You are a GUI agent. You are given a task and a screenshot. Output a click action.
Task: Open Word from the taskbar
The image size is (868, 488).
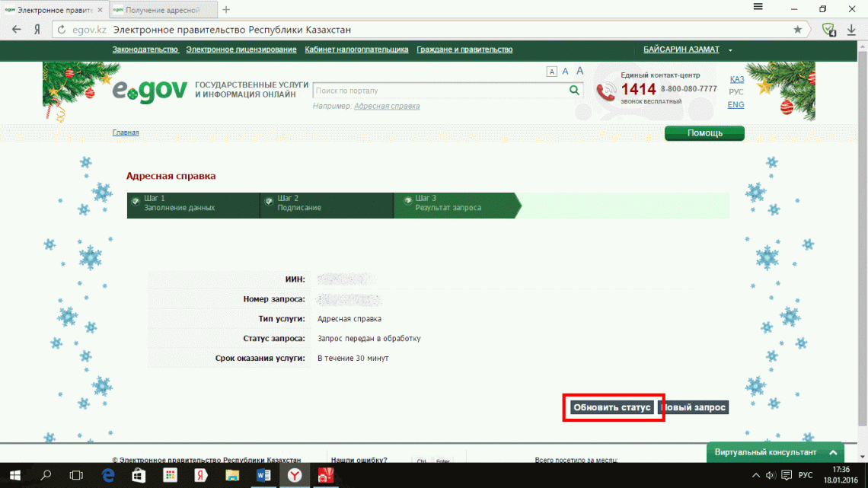[x=263, y=474]
